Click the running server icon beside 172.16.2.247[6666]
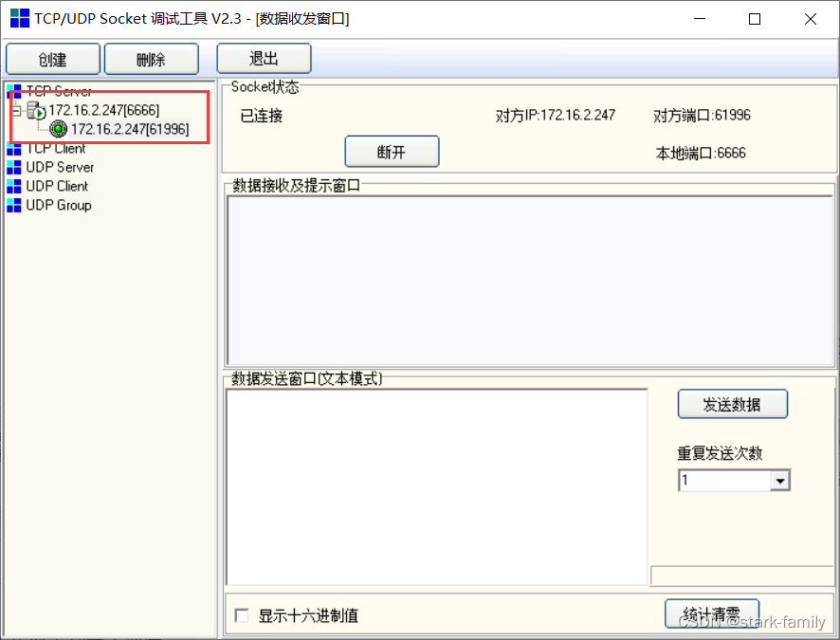840x640 pixels. tap(36, 110)
